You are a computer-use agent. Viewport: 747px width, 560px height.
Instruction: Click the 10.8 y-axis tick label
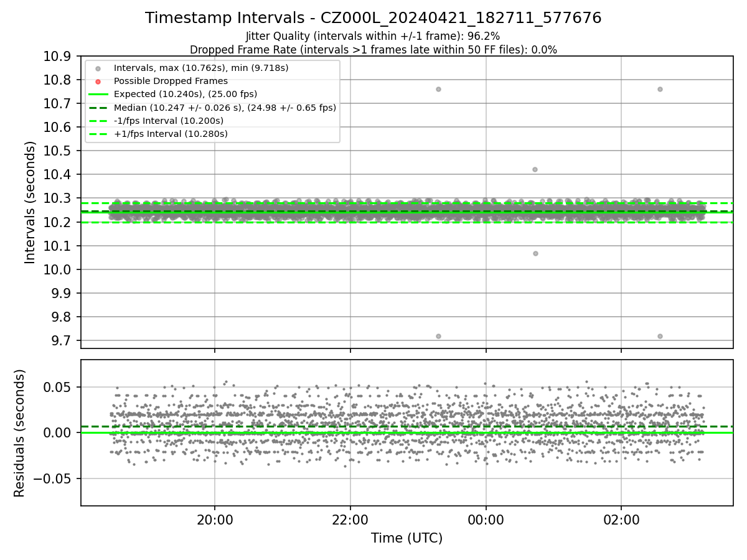click(x=59, y=80)
